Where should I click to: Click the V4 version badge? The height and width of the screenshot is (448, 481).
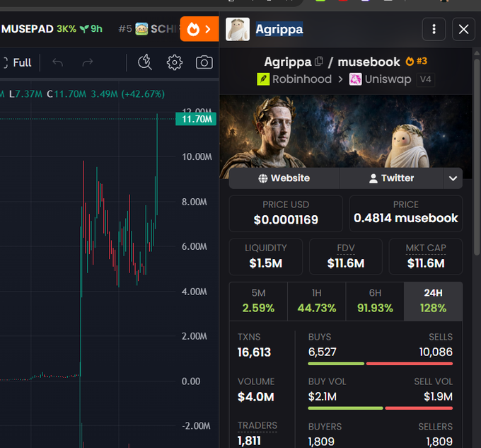click(426, 79)
